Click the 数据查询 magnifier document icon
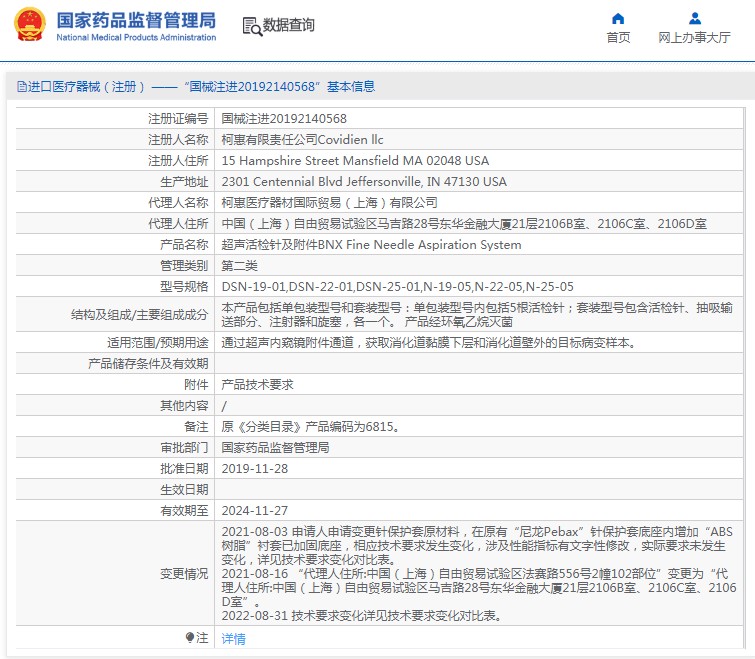755x659 pixels. (252, 25)
